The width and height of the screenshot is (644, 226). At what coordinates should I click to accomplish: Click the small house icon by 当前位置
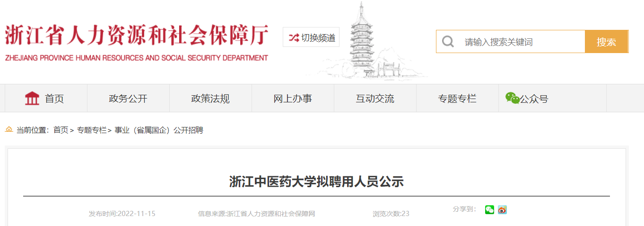[x=9, y=129]
